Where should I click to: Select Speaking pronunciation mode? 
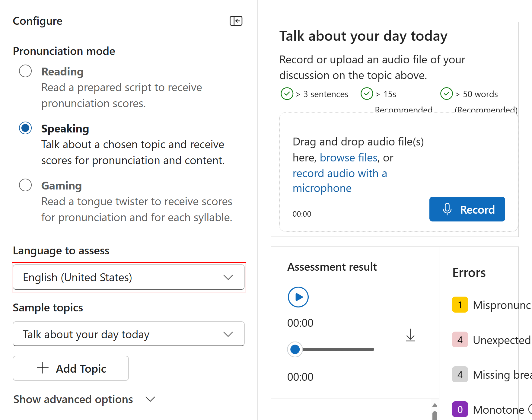25,128
